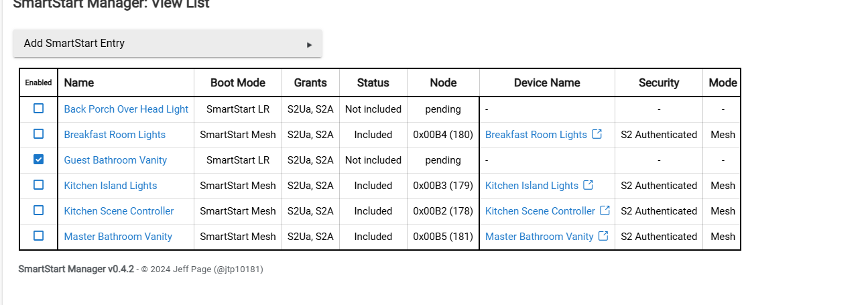The width and height of the screenshot is (868, 305).
Task: Check the Master Bathroom Vanity enabled box
Action: point(38,235)
